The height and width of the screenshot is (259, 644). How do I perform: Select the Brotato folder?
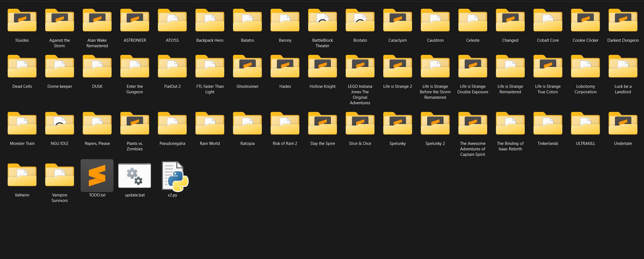click(360, 20)
